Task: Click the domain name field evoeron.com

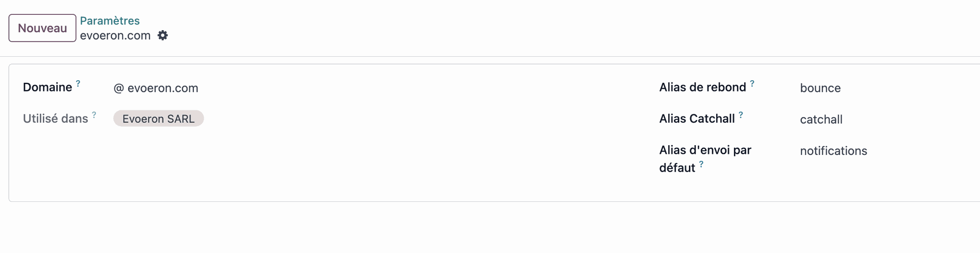Action: (163, 88)
